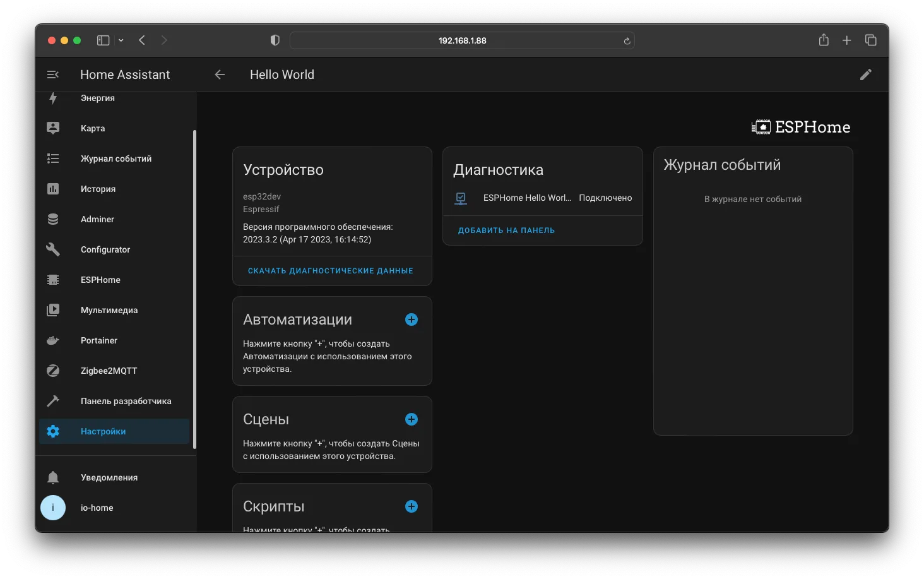The image size is (924, 579).
Task: Click the Панель разработчика hammer icon
Action: [53, 401]
